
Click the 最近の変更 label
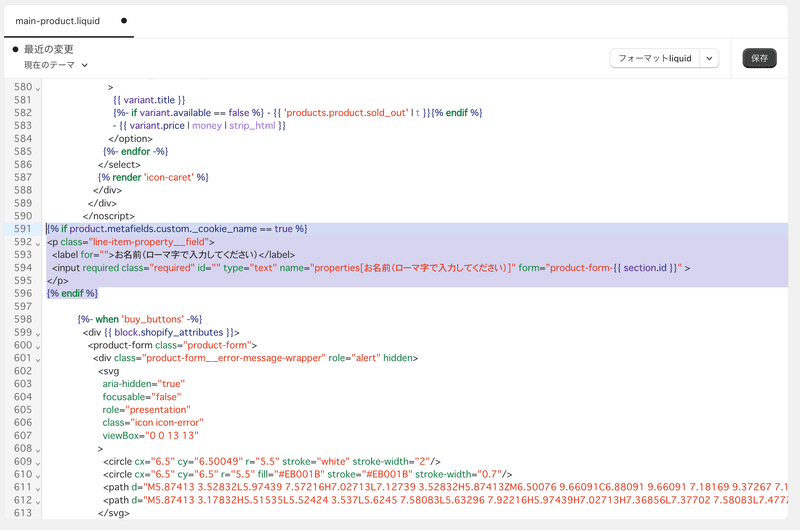click(x=49, y=49)
